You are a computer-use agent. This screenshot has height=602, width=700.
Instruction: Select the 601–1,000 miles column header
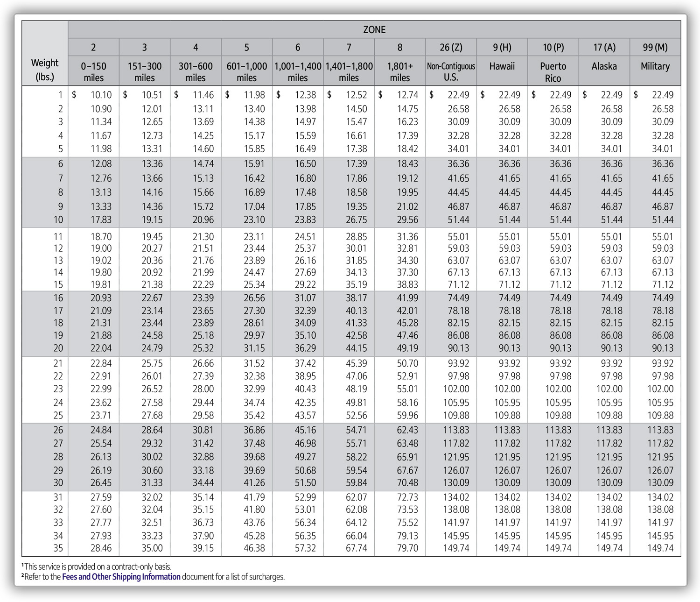246,71
